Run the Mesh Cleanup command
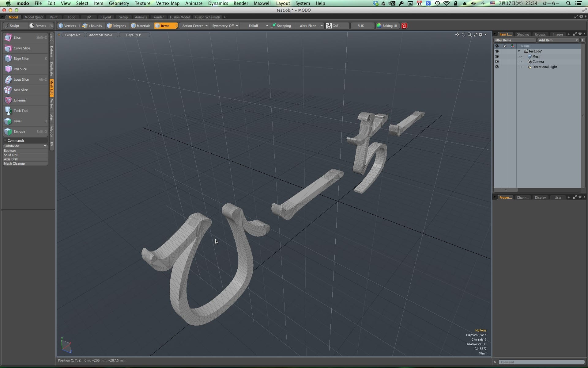Screen dimensions: 588x368 [x=14, y=163]
